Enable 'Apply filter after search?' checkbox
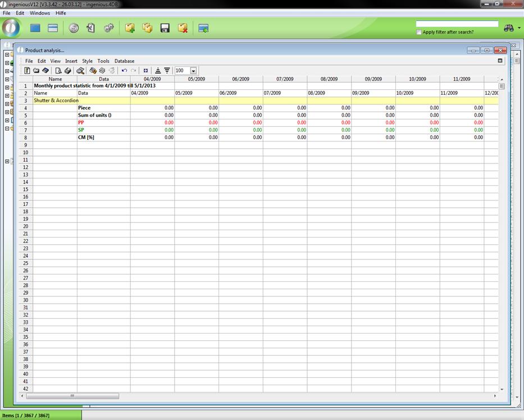Screen dimensions: 524x420 pos(419,32)
